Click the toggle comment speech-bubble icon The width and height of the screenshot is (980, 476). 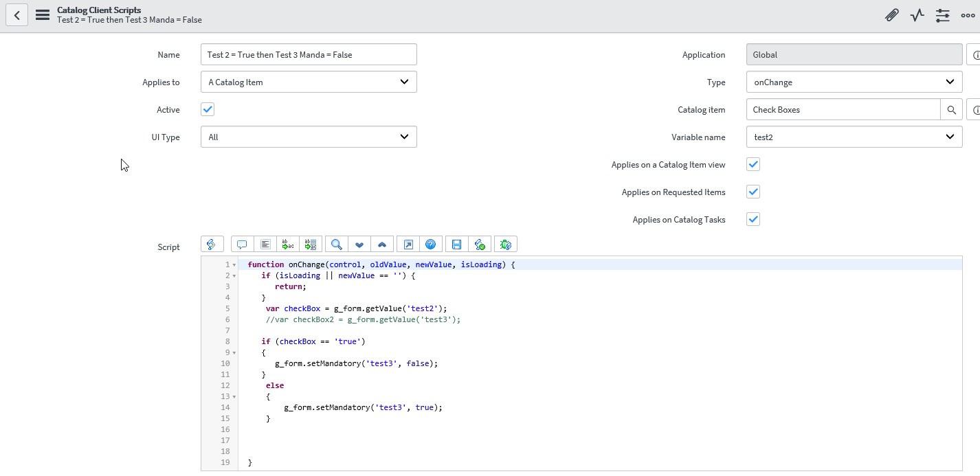242,244
